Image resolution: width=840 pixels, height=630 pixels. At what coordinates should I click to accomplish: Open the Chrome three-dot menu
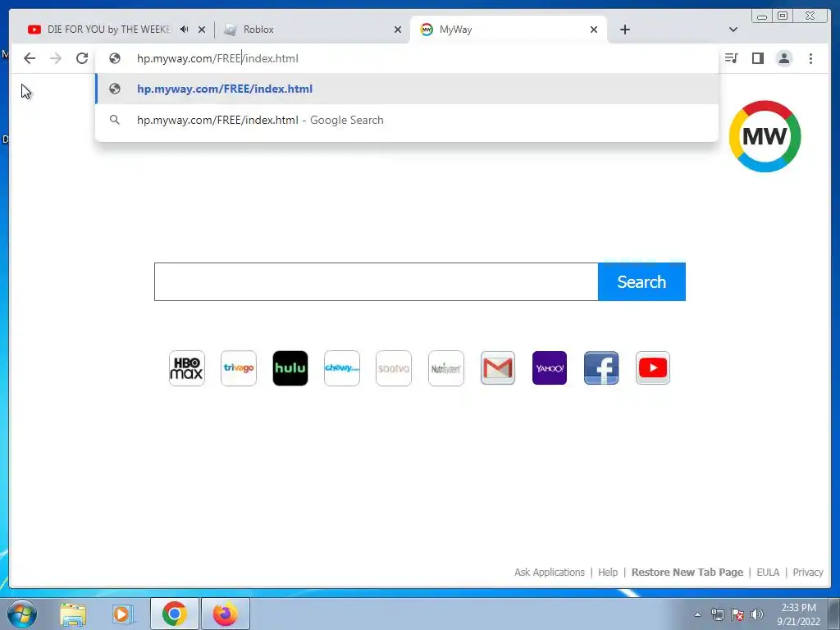[x=810, y=58]
